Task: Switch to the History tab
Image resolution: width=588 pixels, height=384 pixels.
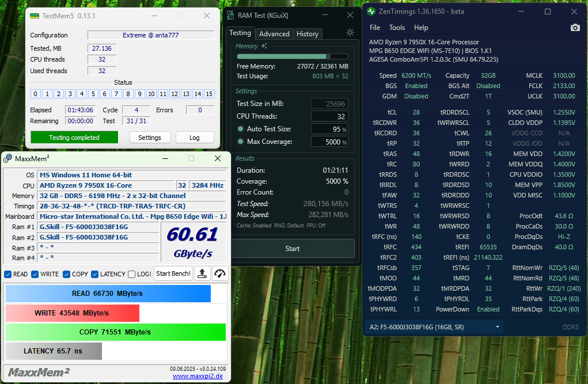Action: click(x=308, y=34)
